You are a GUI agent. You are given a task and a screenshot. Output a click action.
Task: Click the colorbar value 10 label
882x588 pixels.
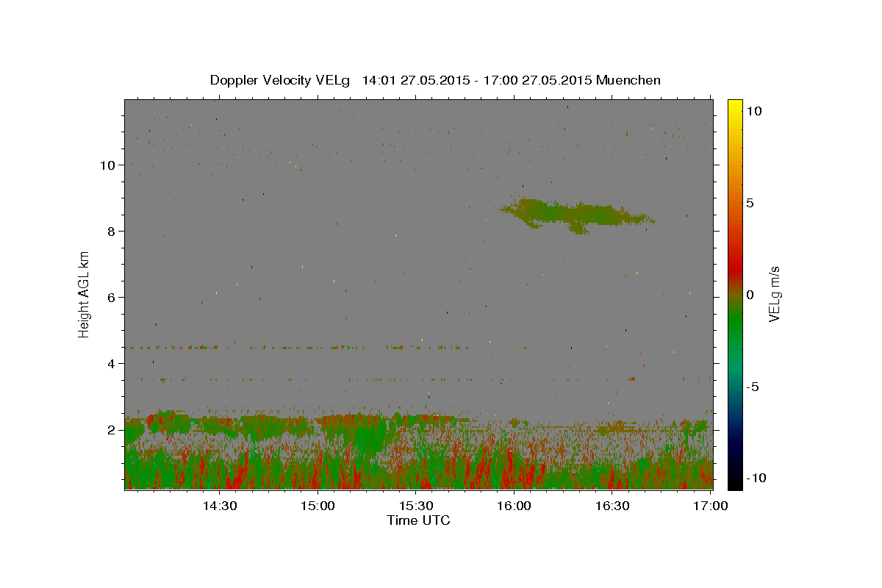point(754,111)
